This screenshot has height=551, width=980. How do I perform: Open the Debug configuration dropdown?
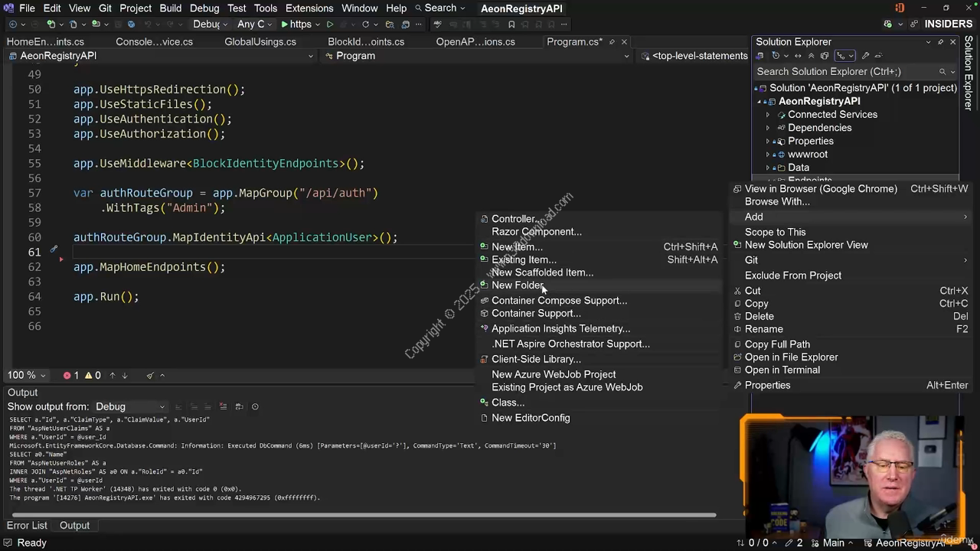210,24
